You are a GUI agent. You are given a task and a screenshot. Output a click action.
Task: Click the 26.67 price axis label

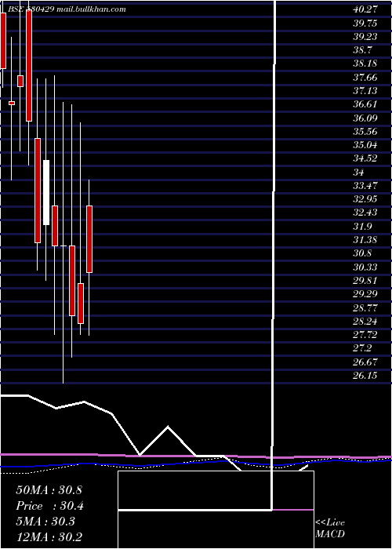[x=365, y=362]
